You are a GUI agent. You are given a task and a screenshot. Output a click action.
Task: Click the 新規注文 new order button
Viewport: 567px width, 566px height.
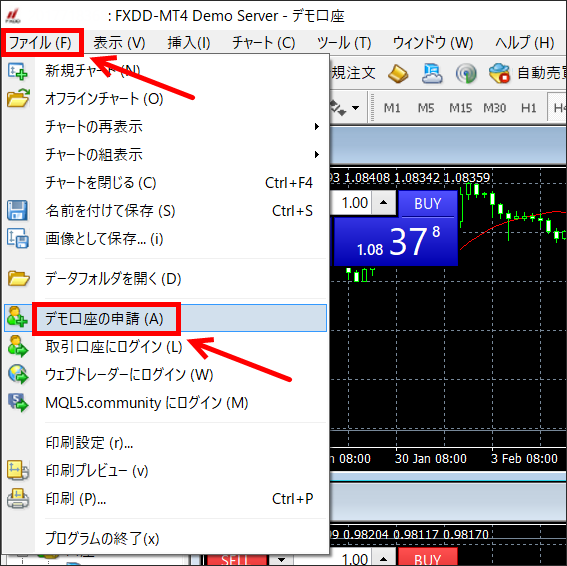click(x=353, y=73)
